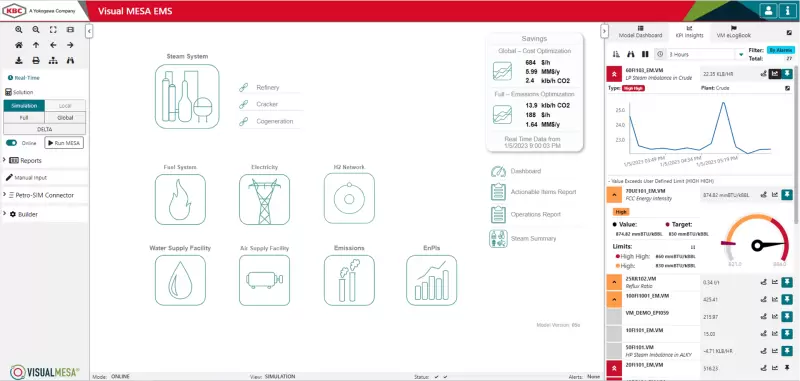The image size is (800, 381).
Task: Open the Cracker link
Action: (267, 104)
